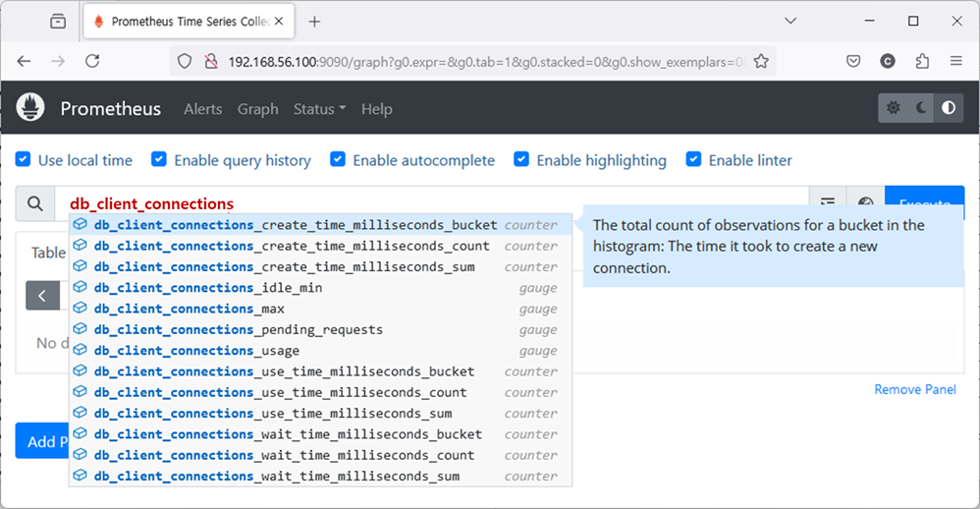Select db_client_connections_usage suggestion

pos(321,351)
